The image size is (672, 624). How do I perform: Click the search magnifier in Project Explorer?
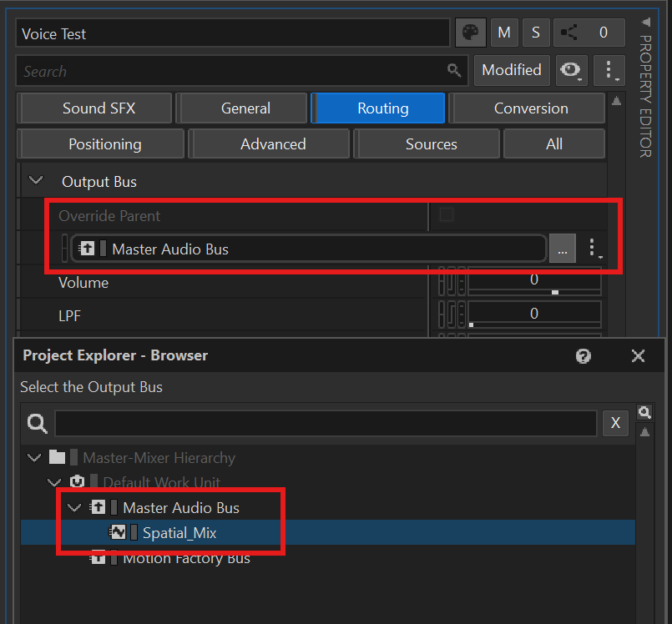[37, 424]
